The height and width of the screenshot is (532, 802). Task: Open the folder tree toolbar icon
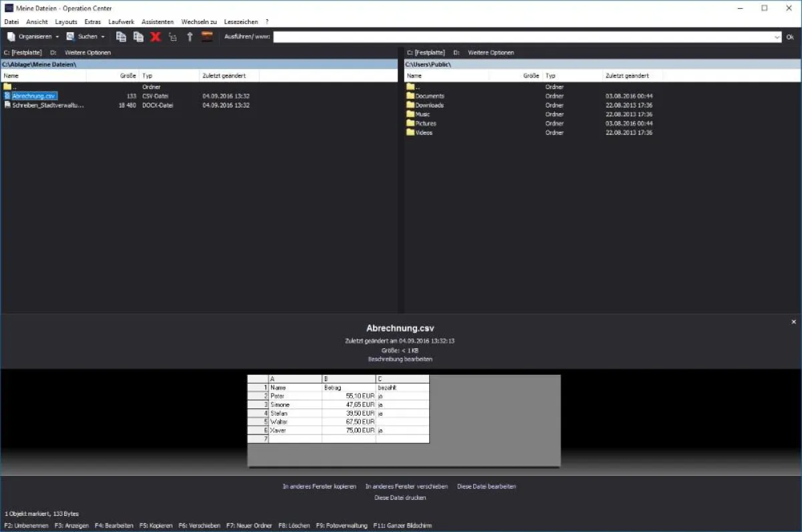point(172,37)
